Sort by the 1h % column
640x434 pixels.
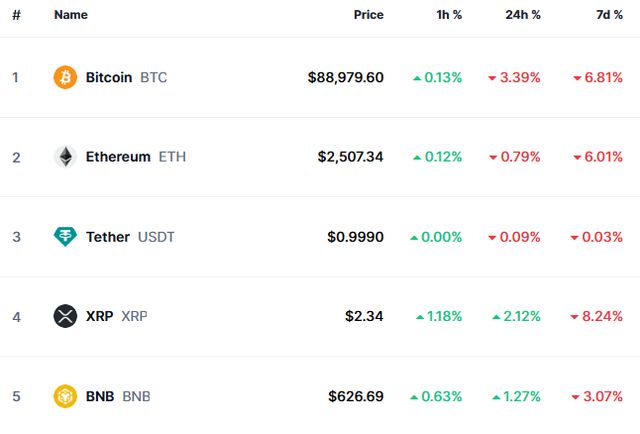(x=447, y=15)
